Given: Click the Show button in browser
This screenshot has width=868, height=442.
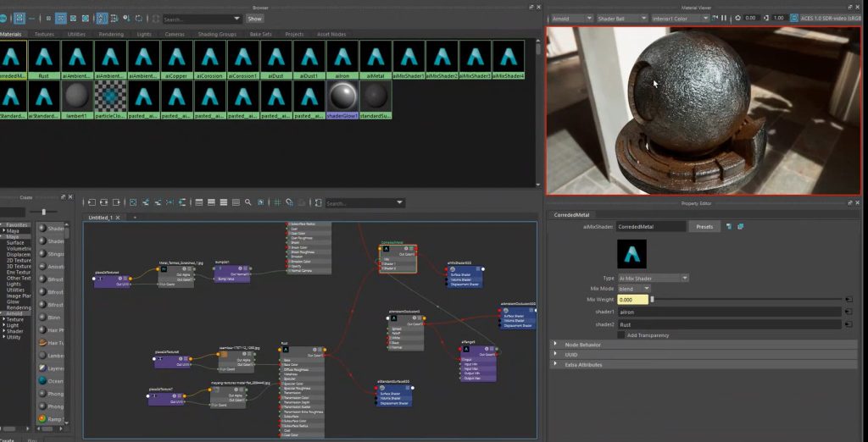Looking at the screenshot, I should [x=254, y=19].
